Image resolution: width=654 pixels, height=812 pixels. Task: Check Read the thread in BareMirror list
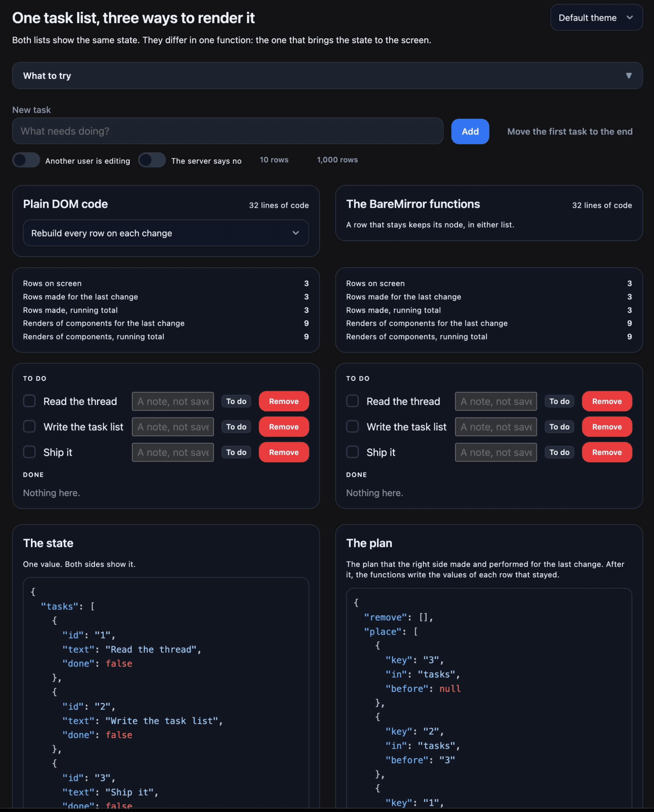coord(352,401)
